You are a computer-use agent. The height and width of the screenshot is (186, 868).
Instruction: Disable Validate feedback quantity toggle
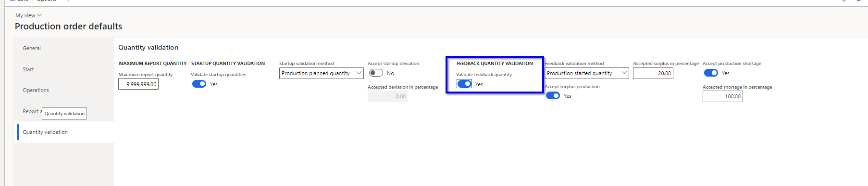click(464, 84)
